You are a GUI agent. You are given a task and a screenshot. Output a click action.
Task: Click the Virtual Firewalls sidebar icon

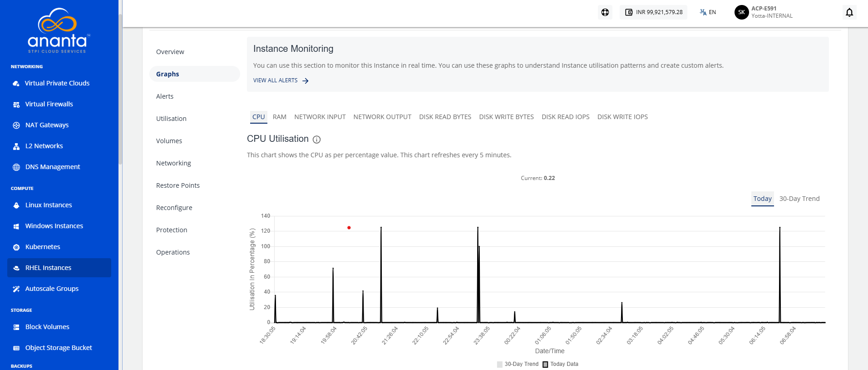click(x=16, y=104)
